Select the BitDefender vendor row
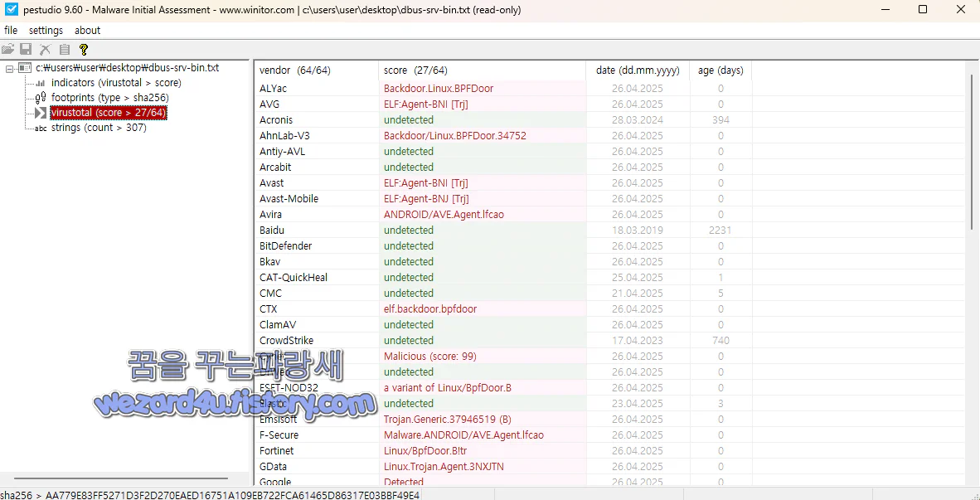The width and height of the screenshot is (980, 500). click(x=286, y=245)
